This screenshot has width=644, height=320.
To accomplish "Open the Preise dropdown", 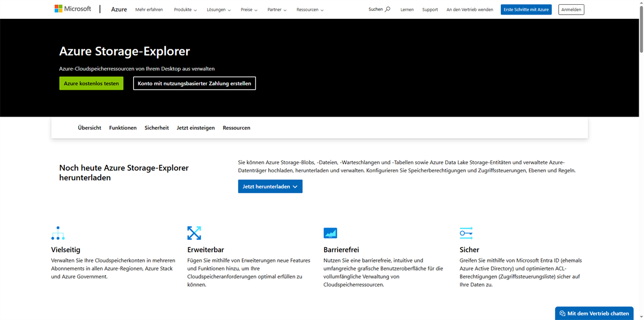I will coord(249,10).
